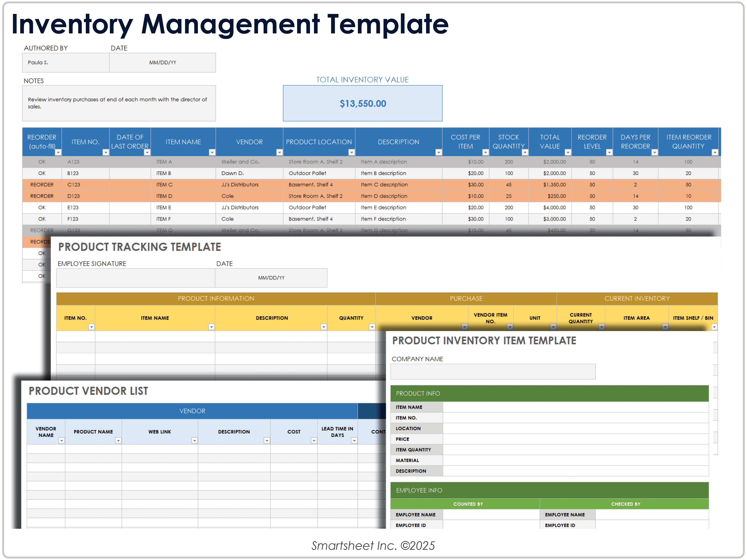747x560 pixels.
Task: Click the AUTHORED BY field with Paula S.
Action: point(66,62)
